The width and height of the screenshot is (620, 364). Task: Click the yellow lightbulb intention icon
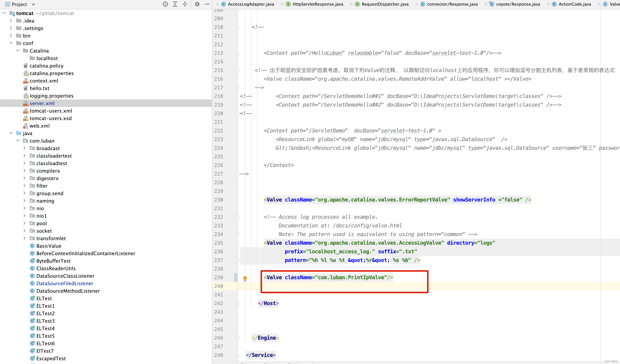click(x=245, y=278)
